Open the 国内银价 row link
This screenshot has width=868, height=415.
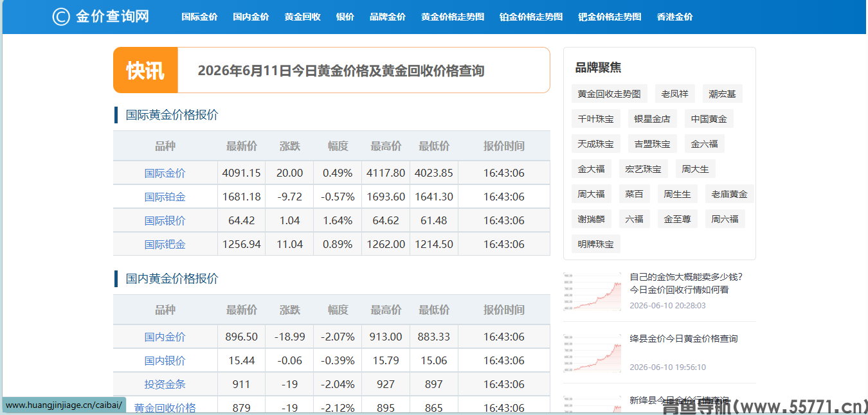[165, 360]
